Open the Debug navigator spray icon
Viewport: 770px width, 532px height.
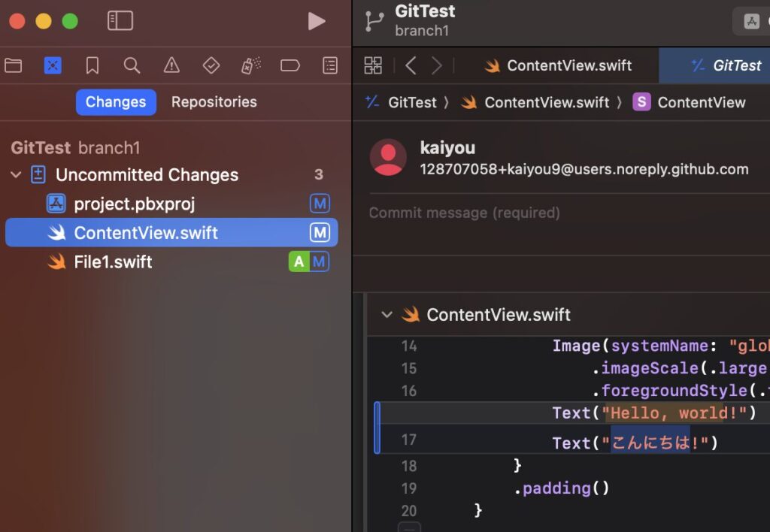(x=250, y=65)
